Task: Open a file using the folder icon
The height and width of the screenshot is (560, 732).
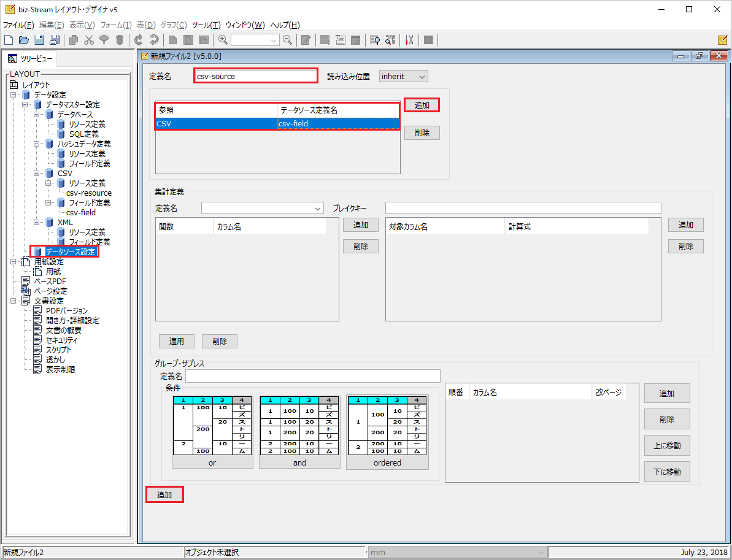Action: (24, 40)
